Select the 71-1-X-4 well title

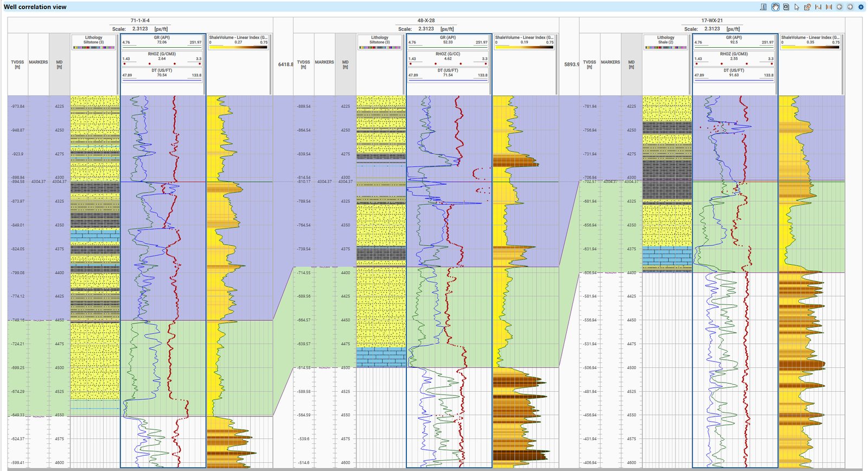[140, 21]
